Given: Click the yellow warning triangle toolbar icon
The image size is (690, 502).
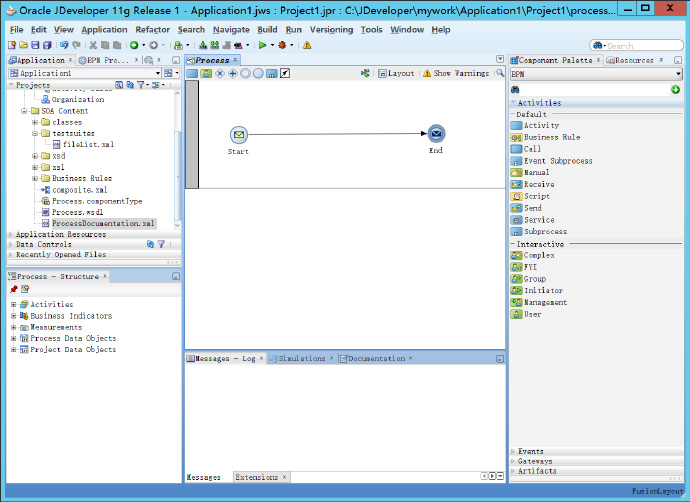Looking at the screenshot, I should [307, 45].
